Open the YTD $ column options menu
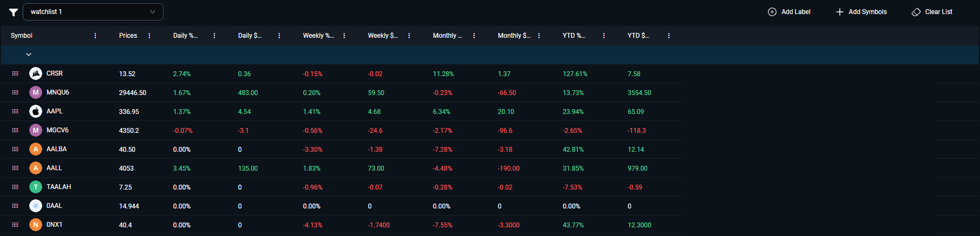This screenshot has width=980, height=236. (x=669, y=36)
